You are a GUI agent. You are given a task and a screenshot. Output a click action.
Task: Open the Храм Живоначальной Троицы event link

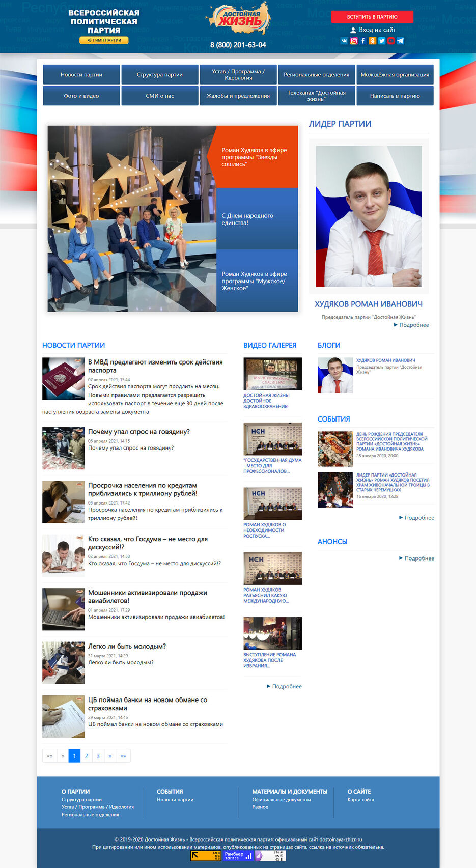pyautogui.click(x=393, y=482)
